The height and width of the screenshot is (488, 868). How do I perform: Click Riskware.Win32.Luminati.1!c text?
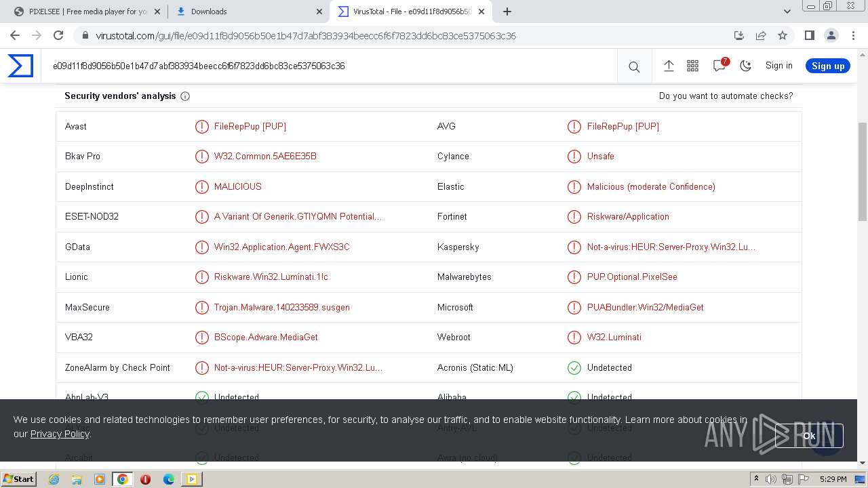(x=271, y=277)
